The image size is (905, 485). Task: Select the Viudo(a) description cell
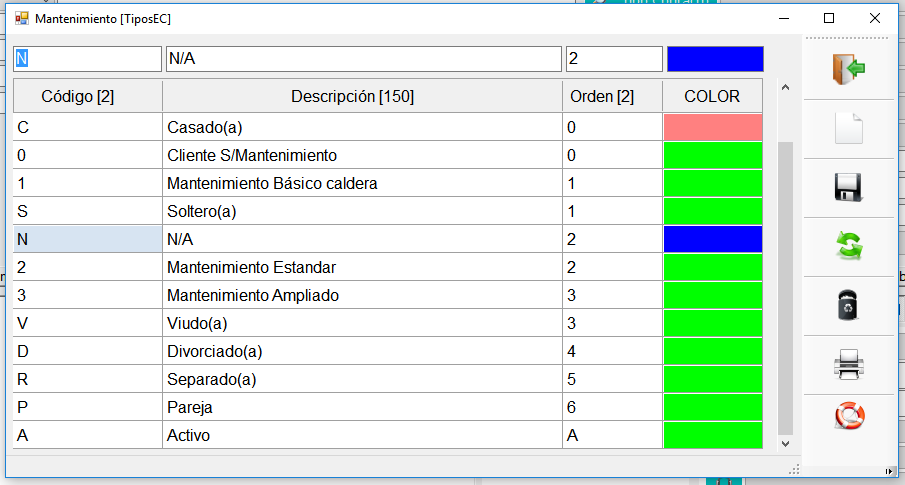(x=362, y=323)
